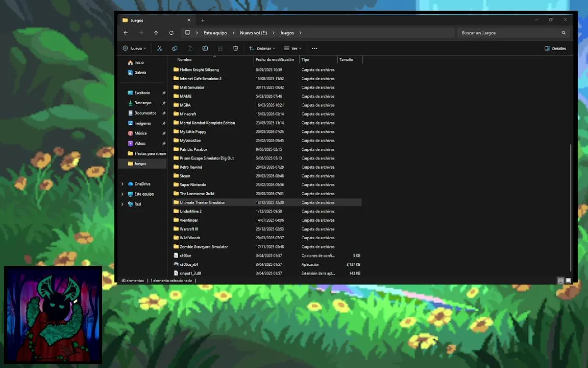
Task: Expand chevron after Este equipo in path
Action: click(233, 33)
